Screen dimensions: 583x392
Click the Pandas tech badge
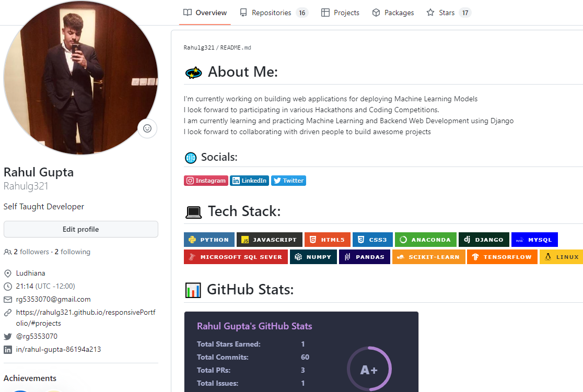click(x=365, y=257)
